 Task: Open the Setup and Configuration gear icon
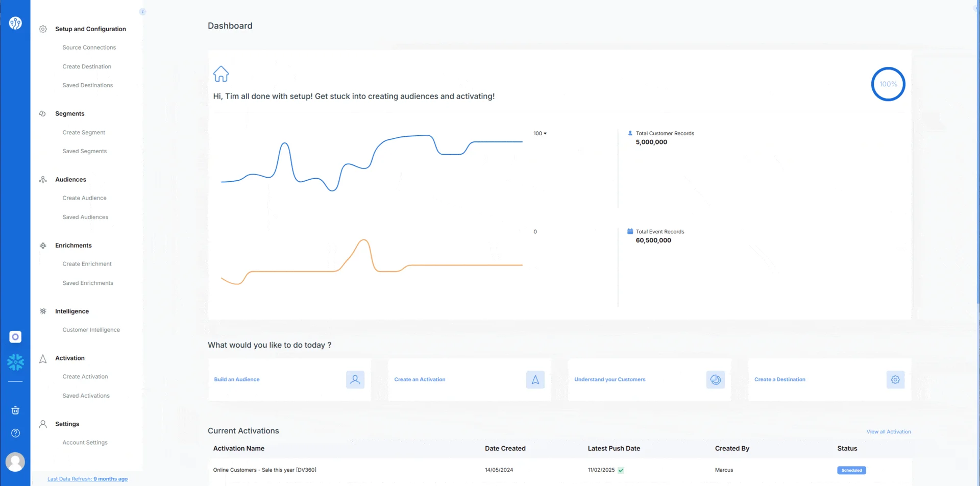pos(43,29)
